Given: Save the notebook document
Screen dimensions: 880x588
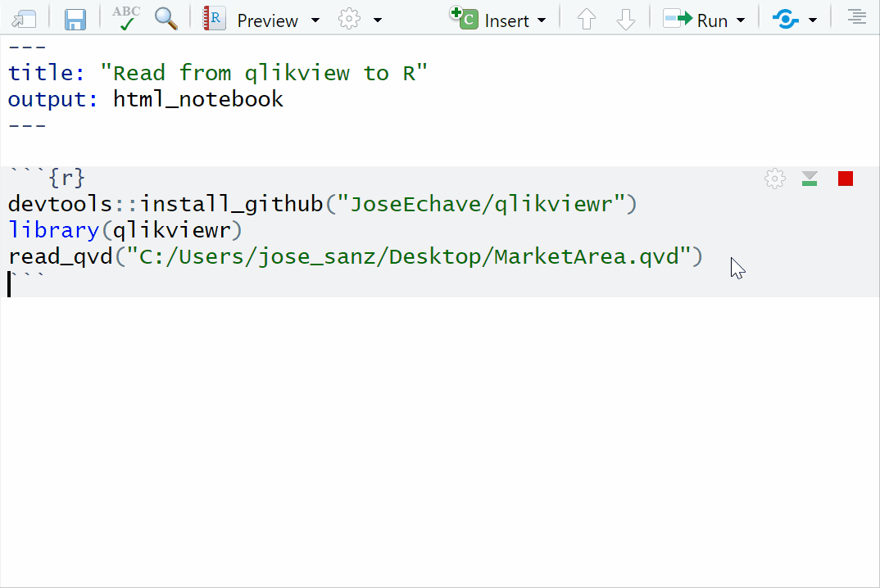Looking at the screenshot, I should [x=75, y=19].
